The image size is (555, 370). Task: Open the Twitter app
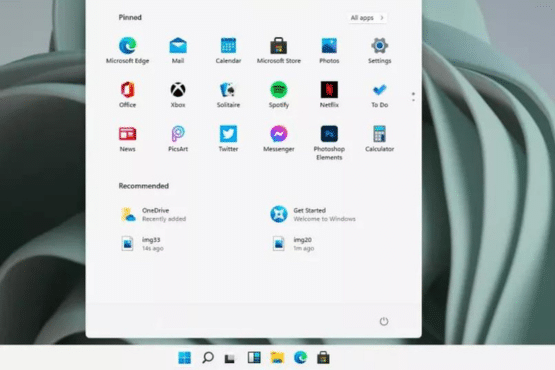click(x=228, y=139)
